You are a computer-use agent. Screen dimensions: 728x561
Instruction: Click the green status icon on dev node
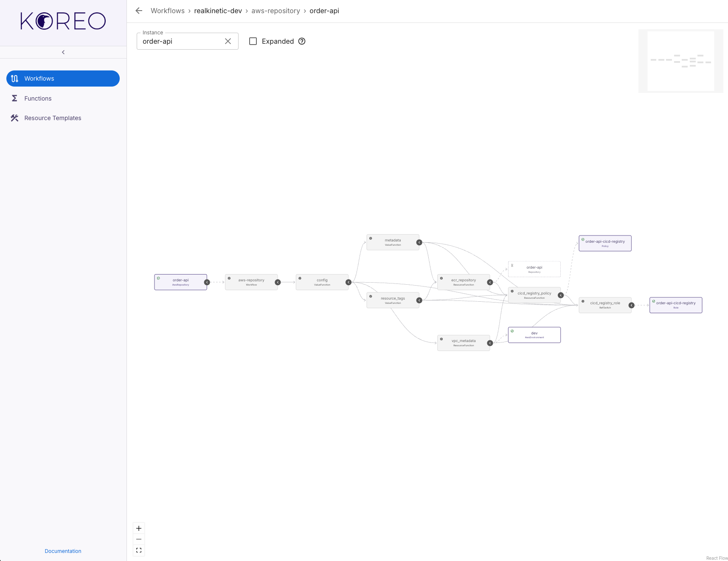(512, 331)
